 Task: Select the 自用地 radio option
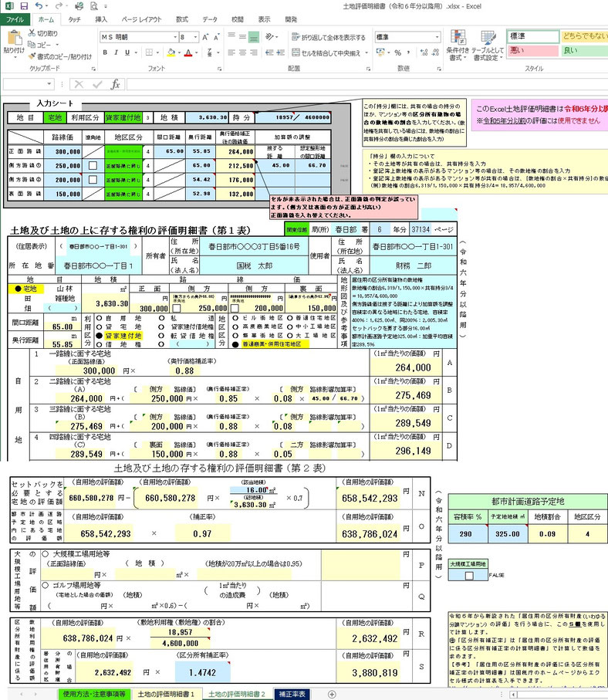99,318
